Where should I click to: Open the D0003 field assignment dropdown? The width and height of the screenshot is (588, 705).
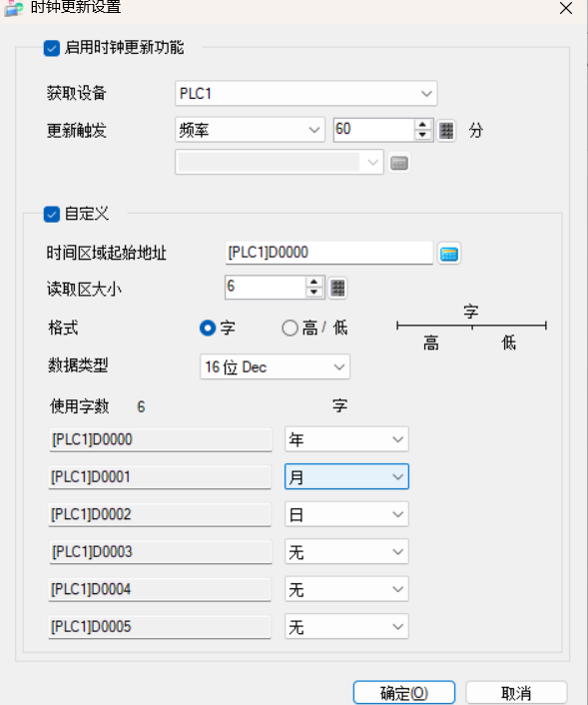point(346,551)
